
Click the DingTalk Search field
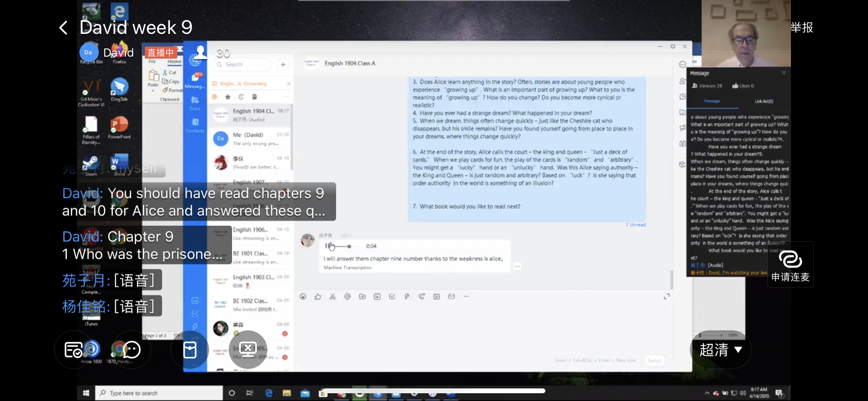[x=243, y=64]
